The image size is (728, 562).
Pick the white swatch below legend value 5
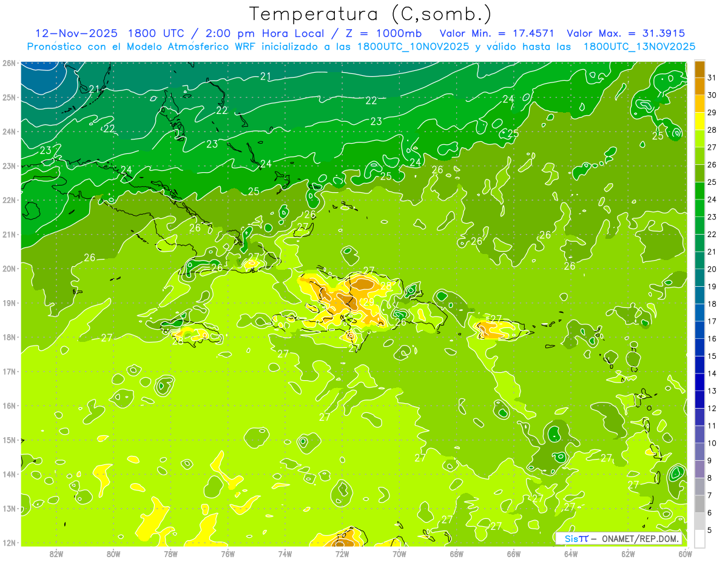pos(699,538)
